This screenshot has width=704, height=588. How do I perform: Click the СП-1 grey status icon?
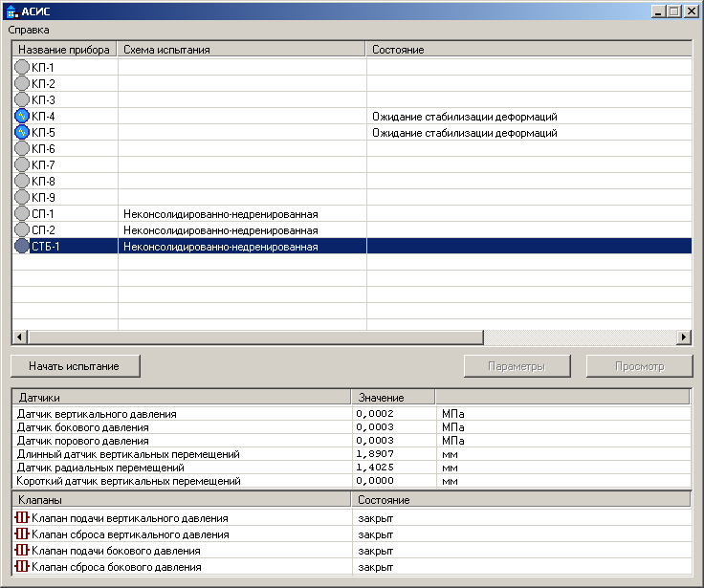coord(22,213)
